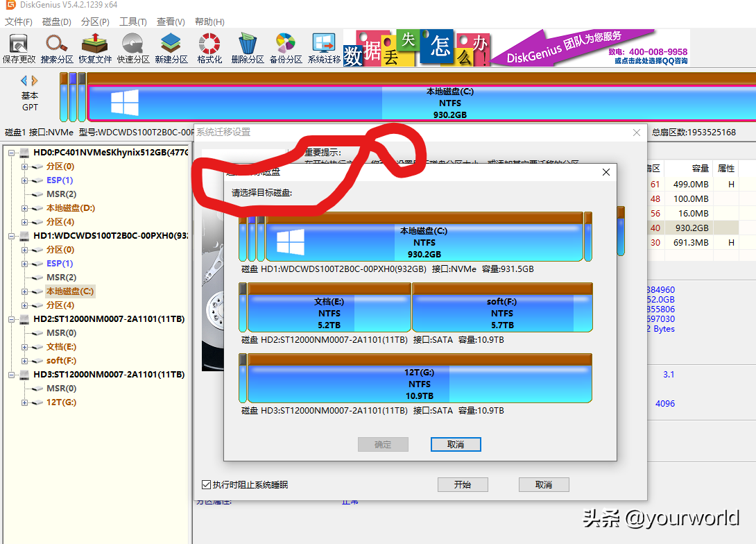Toggle prevent system sleep (执行时阻止系统睡眠) checkbox
The height and width of the screenshot is (544, 756).
pos(207,485)
